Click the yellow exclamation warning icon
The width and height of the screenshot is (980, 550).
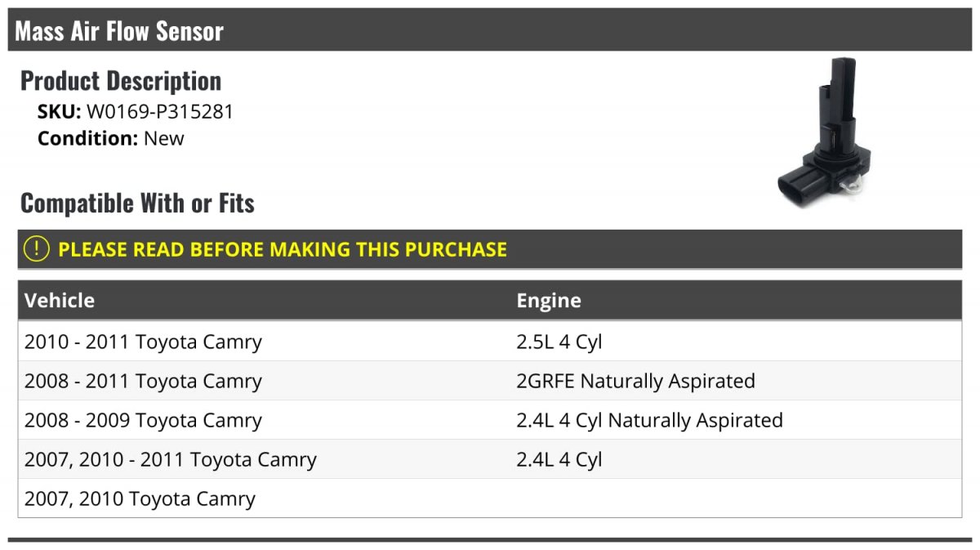pos(36,249)
